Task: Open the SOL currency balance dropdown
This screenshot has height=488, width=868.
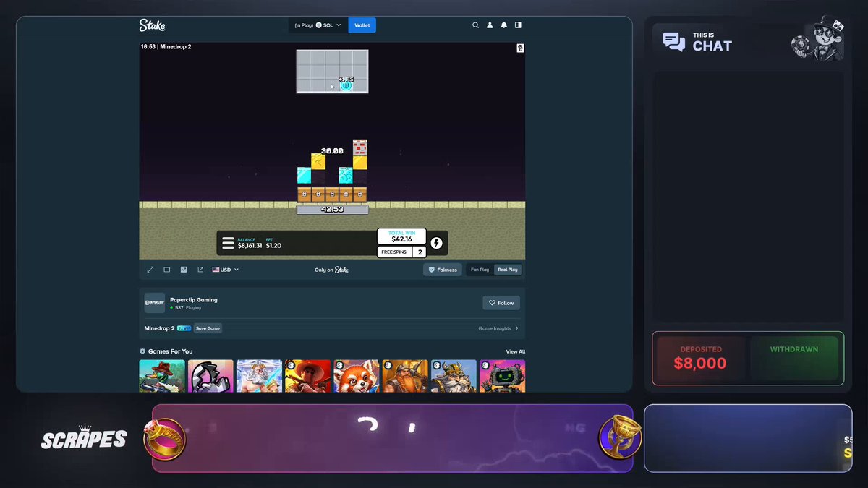Action: click(x=318, y=25)
